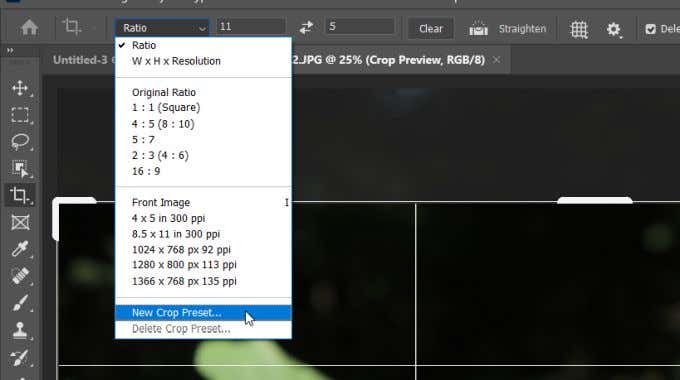Click the Straighten text label
The image size is (680, 380).
pos(522,29)
